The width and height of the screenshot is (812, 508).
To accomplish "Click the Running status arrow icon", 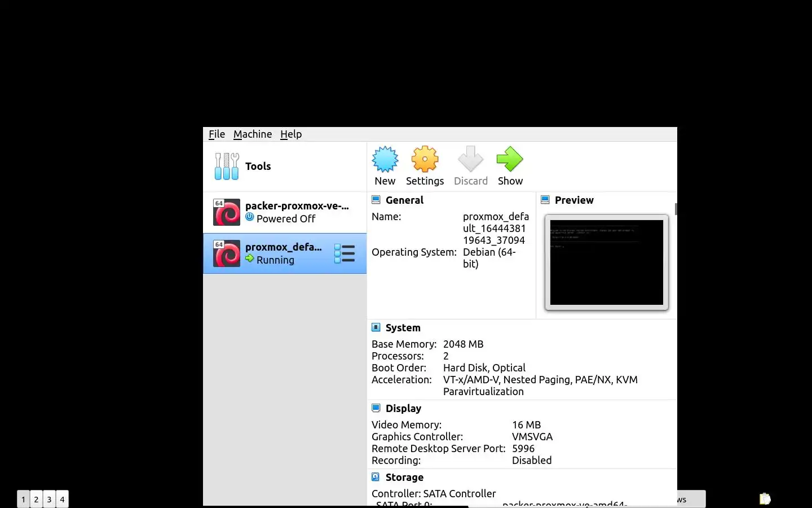I will pyautogui.click(x=250, y=259).
